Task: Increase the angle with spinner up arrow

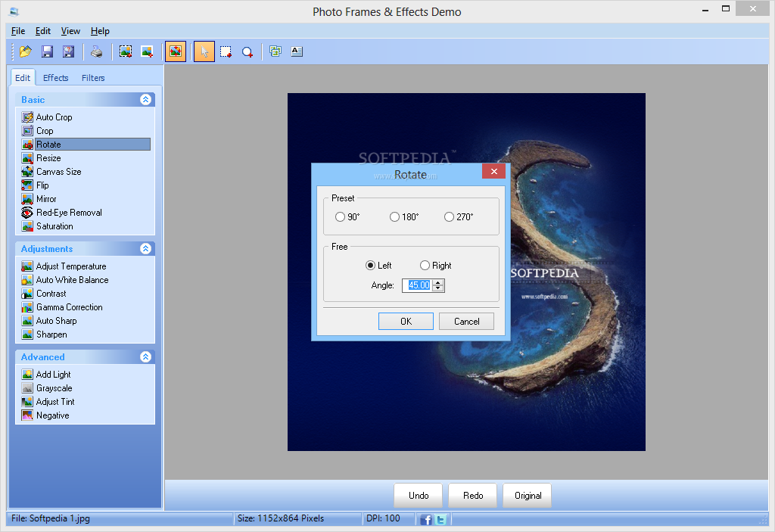Action: (x=438, y=282)
